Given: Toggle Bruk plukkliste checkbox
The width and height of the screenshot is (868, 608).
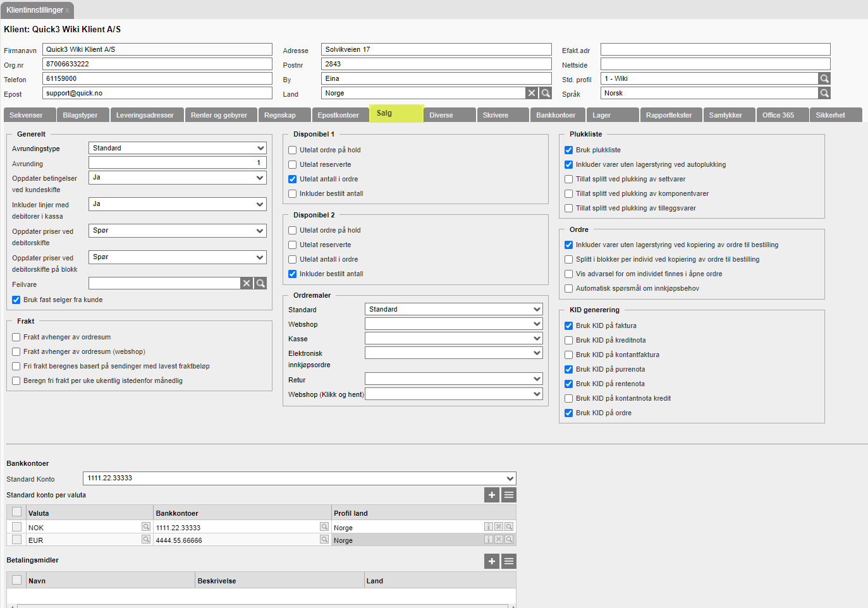Looking at the screenshot, I should click(568, 150).
